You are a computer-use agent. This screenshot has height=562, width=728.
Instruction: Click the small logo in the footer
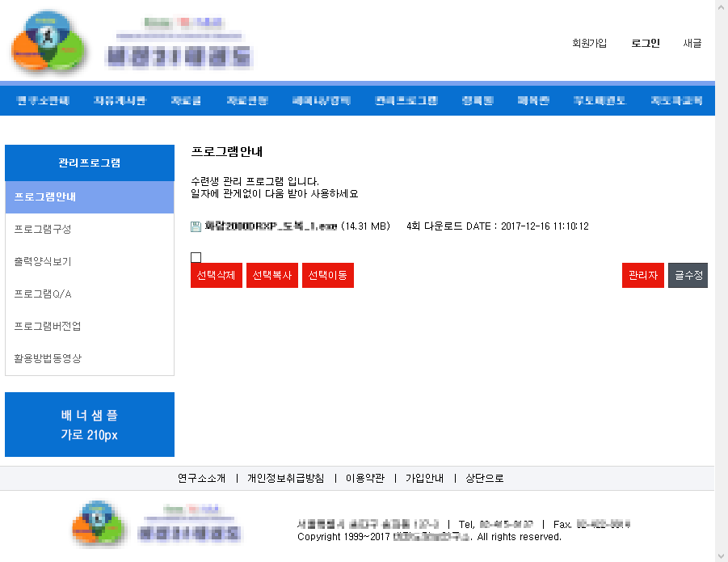tap(97, 524)
